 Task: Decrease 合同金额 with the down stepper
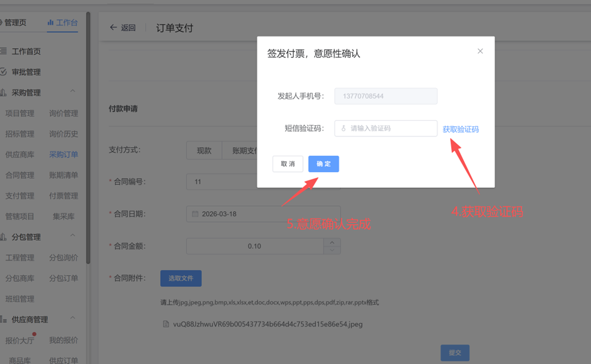coord(332,250)
